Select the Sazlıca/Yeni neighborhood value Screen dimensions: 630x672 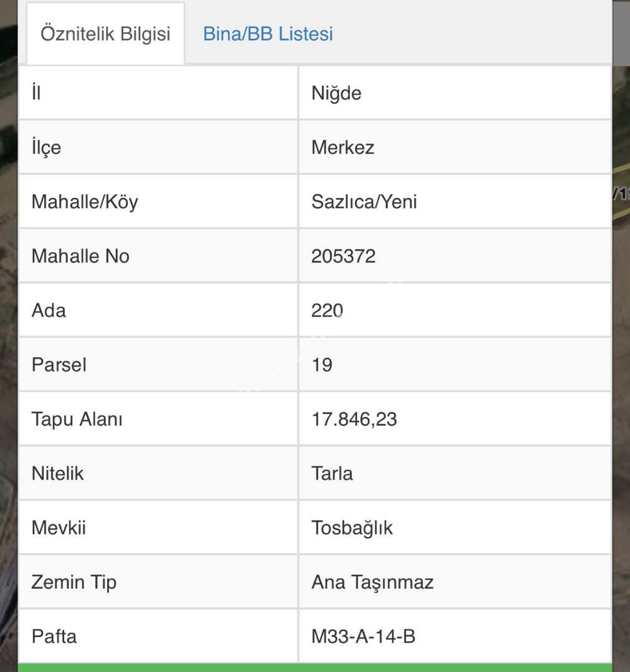364,202
